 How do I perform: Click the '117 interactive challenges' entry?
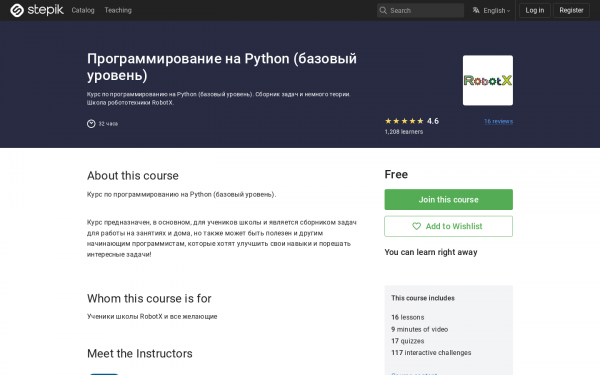point(431,353)
